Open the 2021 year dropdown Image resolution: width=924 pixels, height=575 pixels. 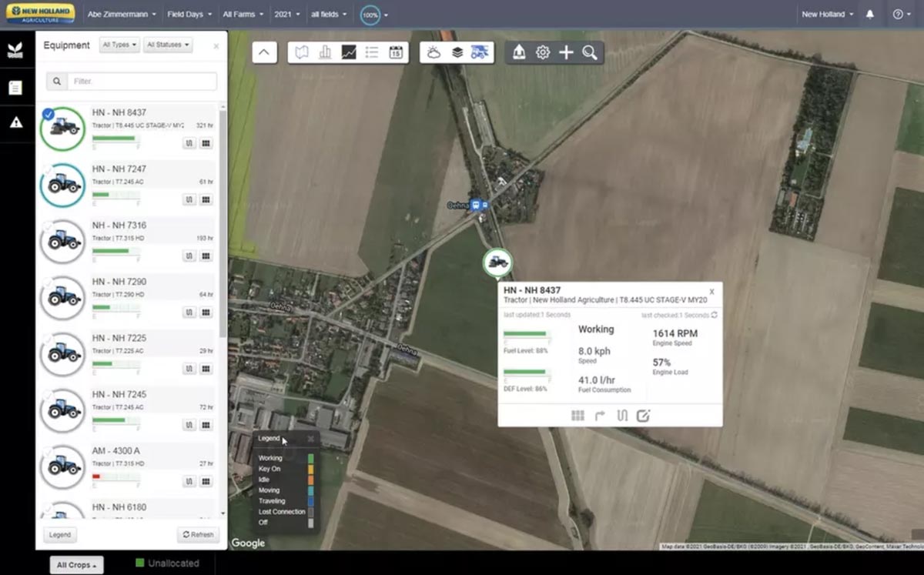point(288,14)
